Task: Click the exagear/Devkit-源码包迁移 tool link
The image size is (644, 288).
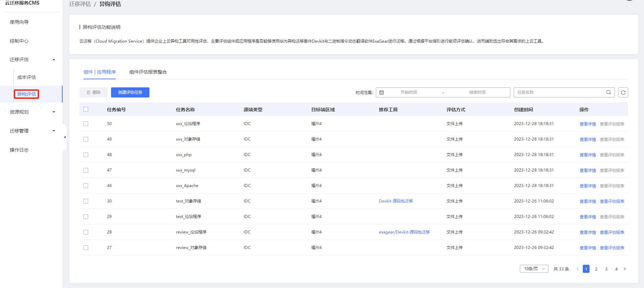Action: tap(404, 232)
